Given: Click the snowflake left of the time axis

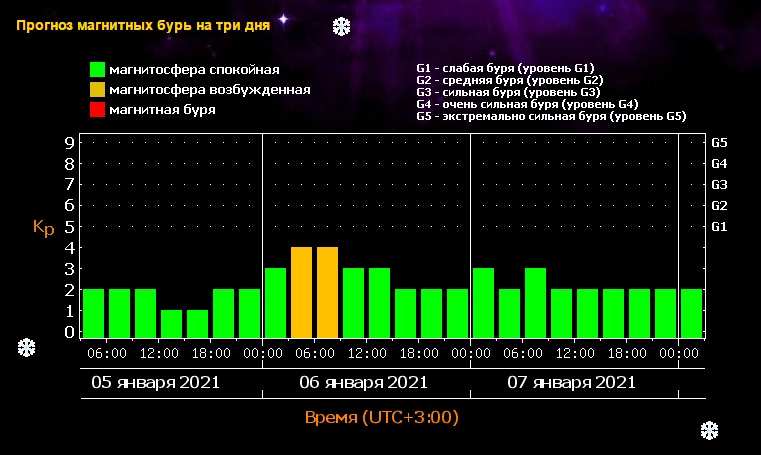Looking at the screenshot, I should (x=27, y=347).
